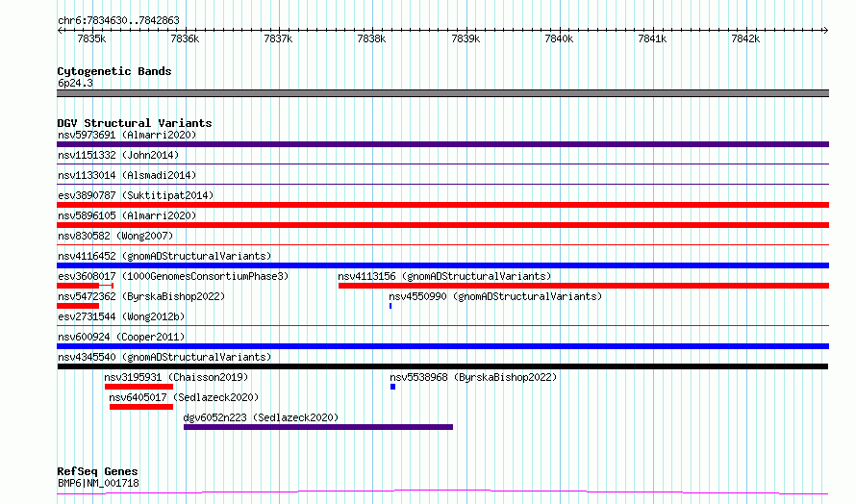Screen dimensions: 856x504
Task: Click the nsv600924 (Cooper2011) label
Action: pos(121,337)
